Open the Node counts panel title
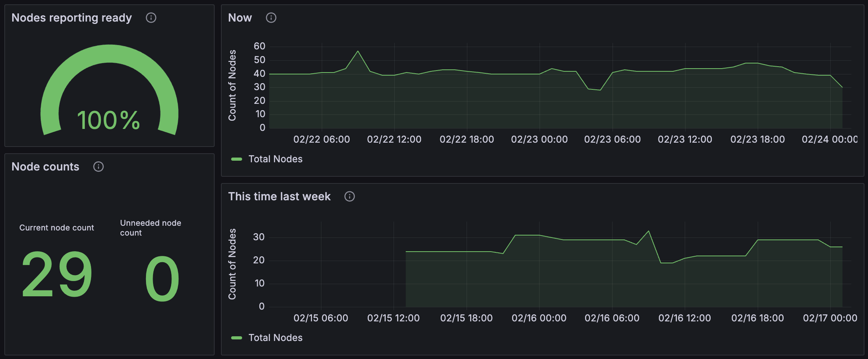The image size is (868, 359). pyautogui.click(x=46, y=167)
